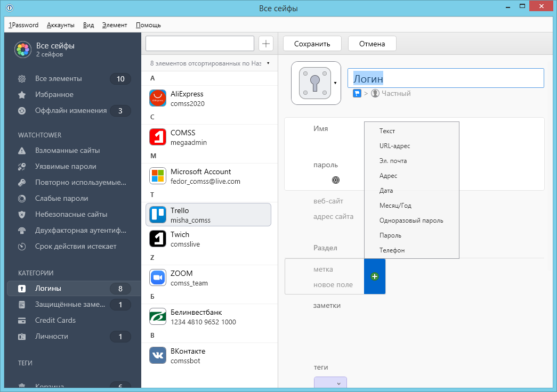The width and height of the screenshot is (557, 392).
Task: Click the Все элементы gear icon
Action: pos(22,79)
